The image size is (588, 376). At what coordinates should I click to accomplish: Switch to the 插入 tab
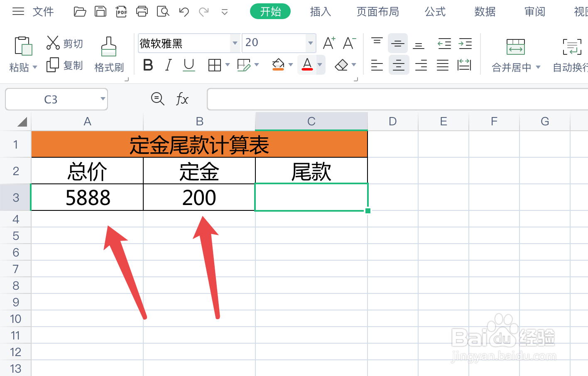[x=321, y=12]
